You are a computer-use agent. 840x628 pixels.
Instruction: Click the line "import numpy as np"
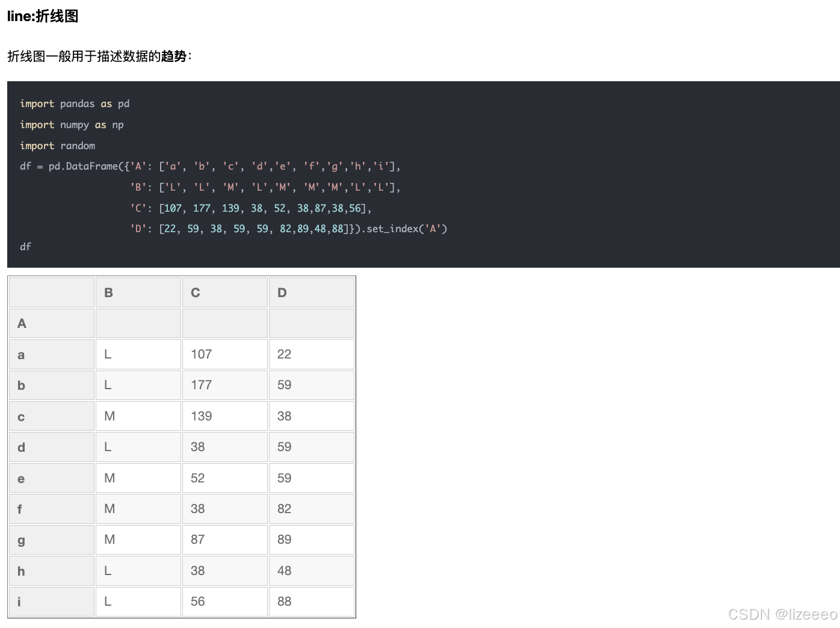point(72,125)
